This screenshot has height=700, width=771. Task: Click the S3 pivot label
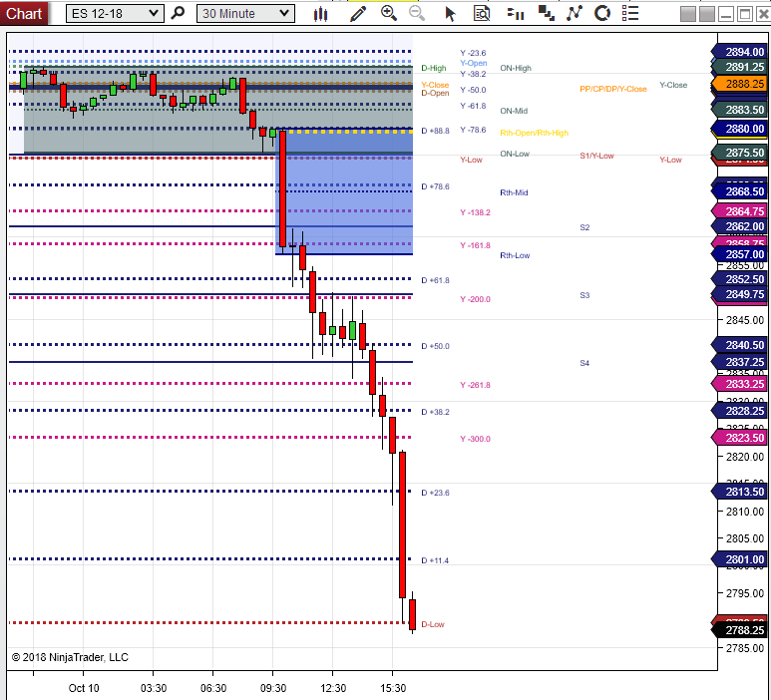584,295
